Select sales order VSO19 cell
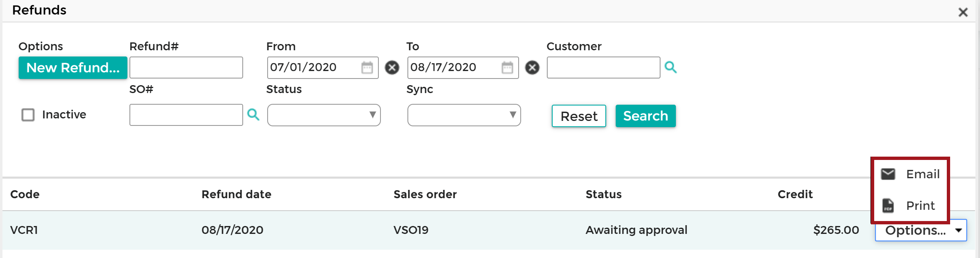 pyautogui.click(x=411, y=230)
